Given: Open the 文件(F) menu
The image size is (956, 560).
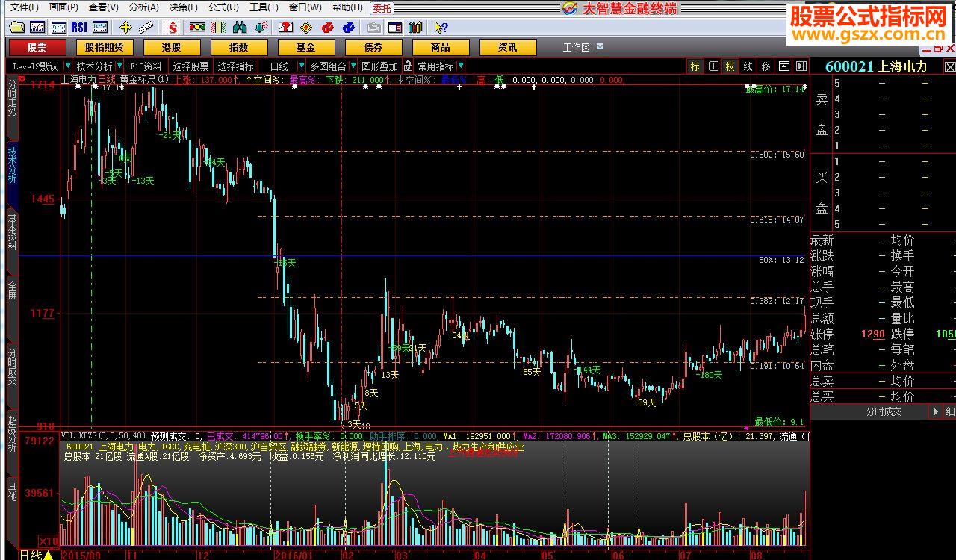Looking at the screenshot, I should pyautogui.click(x=23, y=7).
